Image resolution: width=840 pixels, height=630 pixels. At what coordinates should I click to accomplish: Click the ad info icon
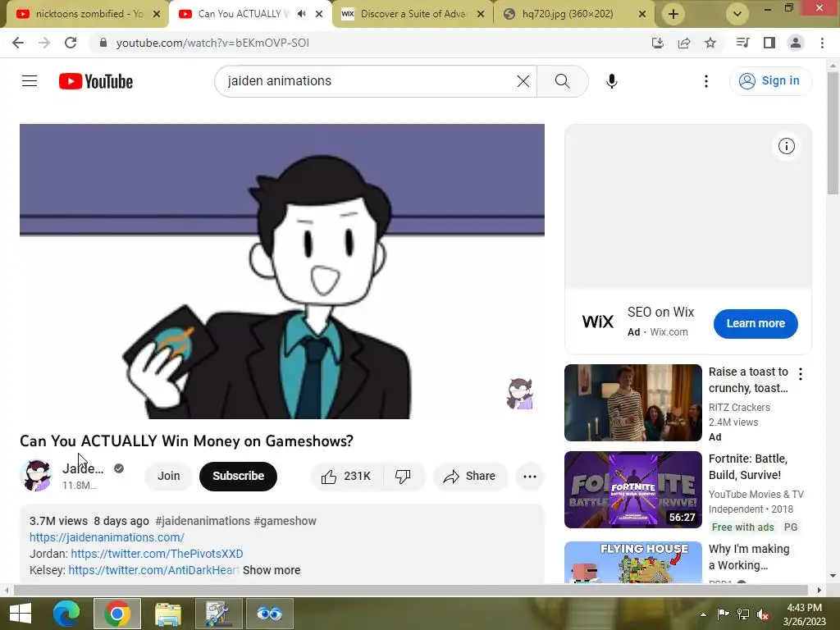point(786,146)
